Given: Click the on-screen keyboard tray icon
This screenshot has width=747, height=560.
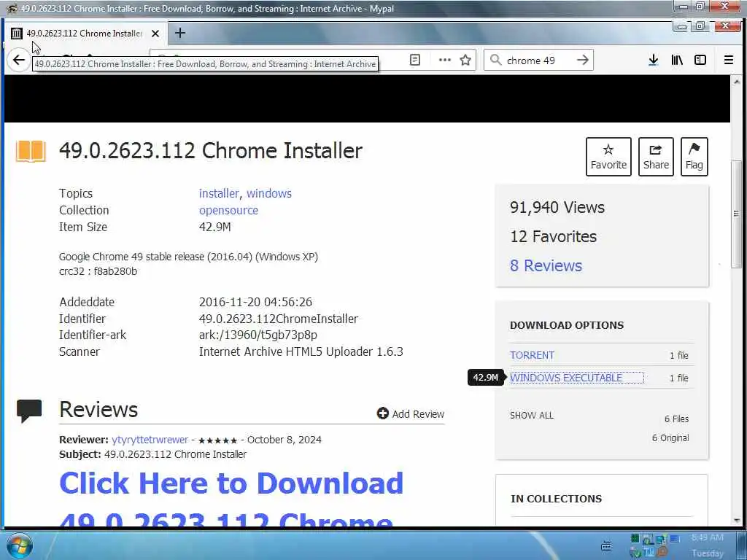Looking at the screenshot, I should pyautogui.click(x=606, y=545).
